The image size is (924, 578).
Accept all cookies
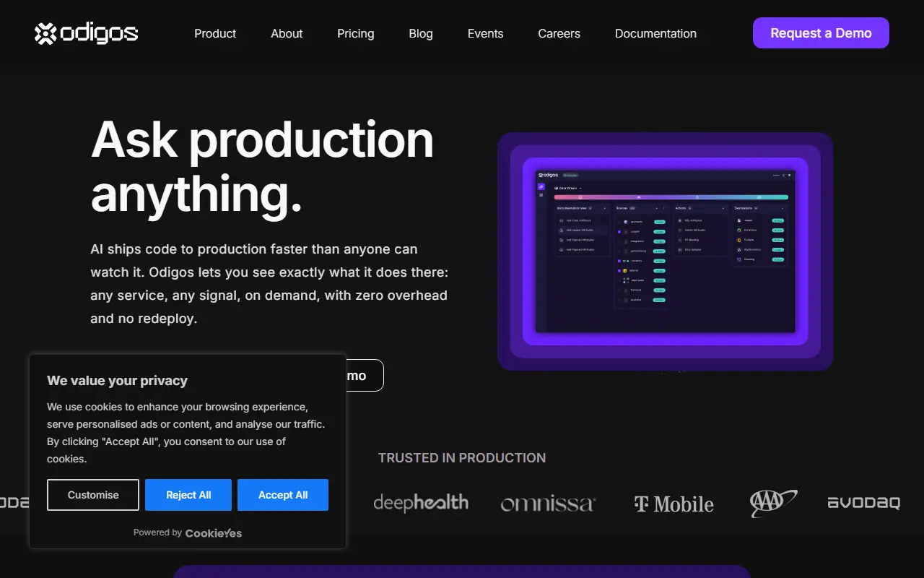click(x=283, y=495)
